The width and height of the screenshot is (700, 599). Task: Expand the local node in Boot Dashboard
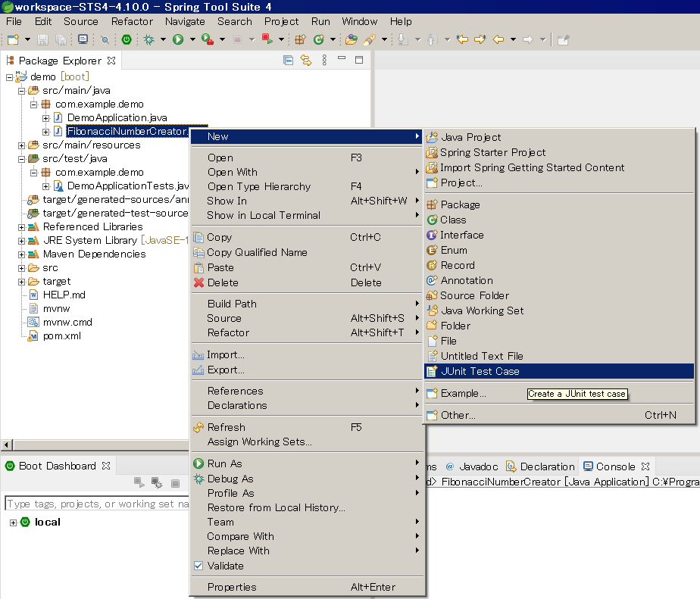[x=12, y=522]
